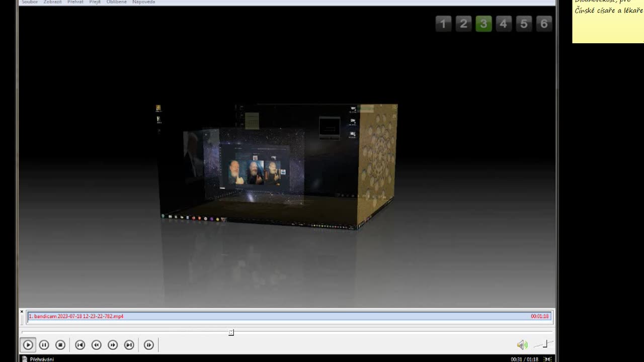Viewport: 644px width, 362px height.
Task: Switch to desktop number 6
Action: (x=544, y=24)
